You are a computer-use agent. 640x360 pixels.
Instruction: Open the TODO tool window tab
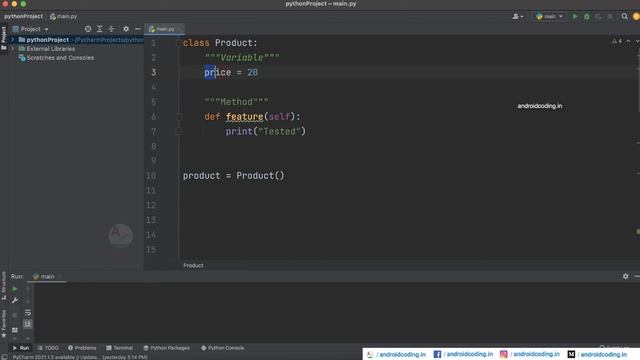coord(48,348)
